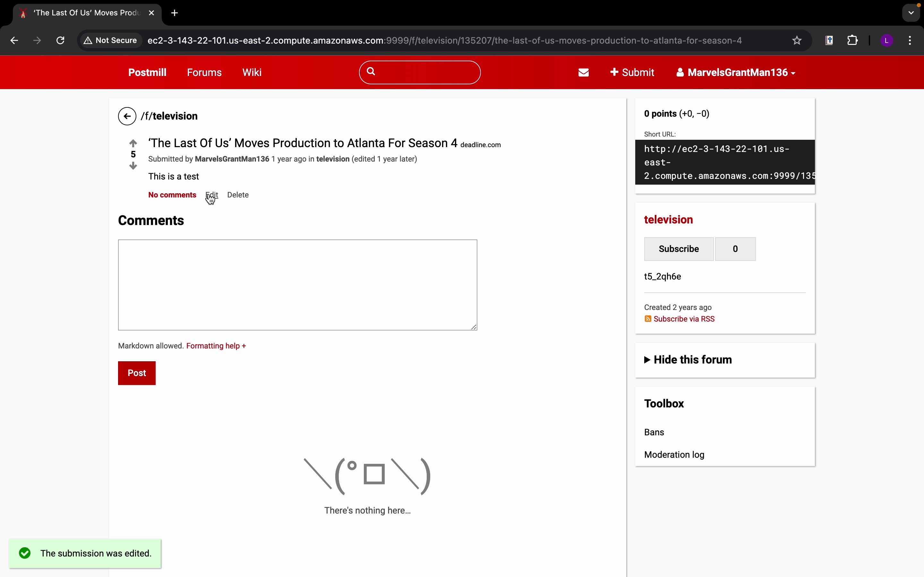Subscribe to the television forum

(679, 249)
